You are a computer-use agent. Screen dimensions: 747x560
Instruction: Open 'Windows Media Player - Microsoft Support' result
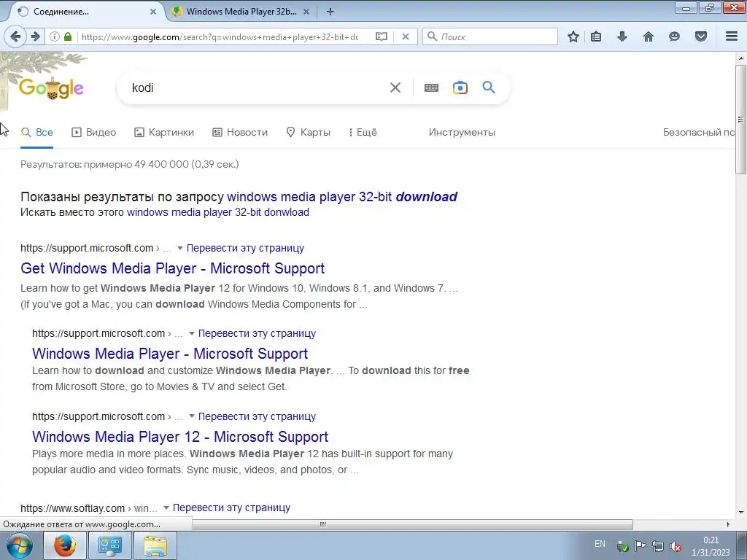170,354
